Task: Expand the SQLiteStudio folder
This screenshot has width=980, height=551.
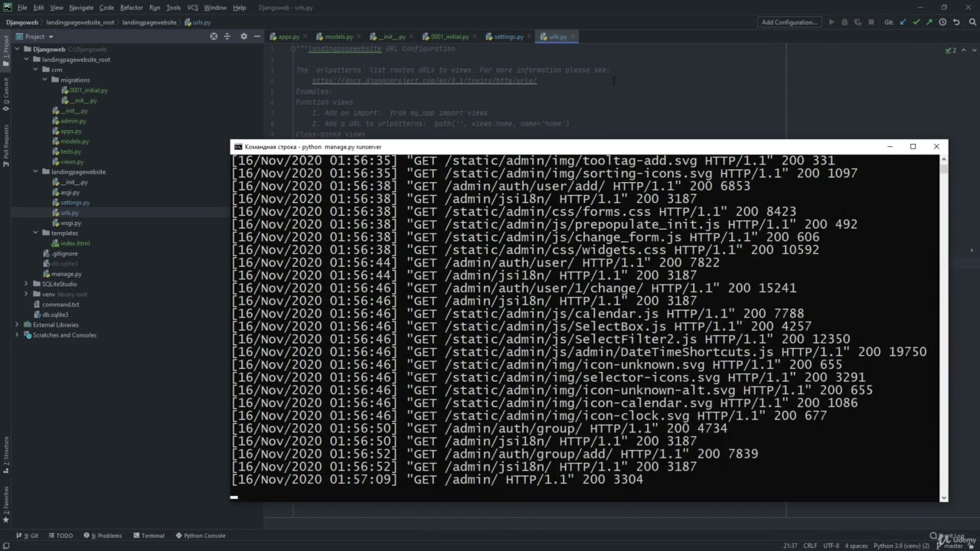Action: [x=26, y=284]
